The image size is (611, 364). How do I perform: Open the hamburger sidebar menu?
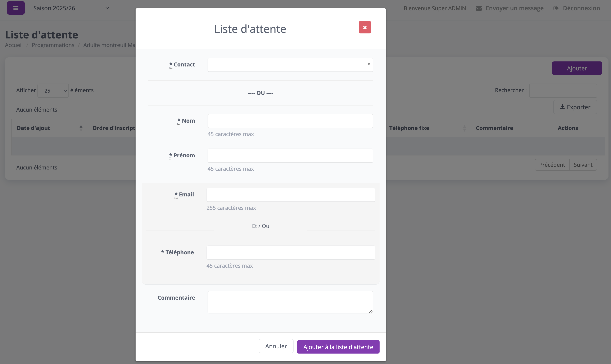[16, 8]
